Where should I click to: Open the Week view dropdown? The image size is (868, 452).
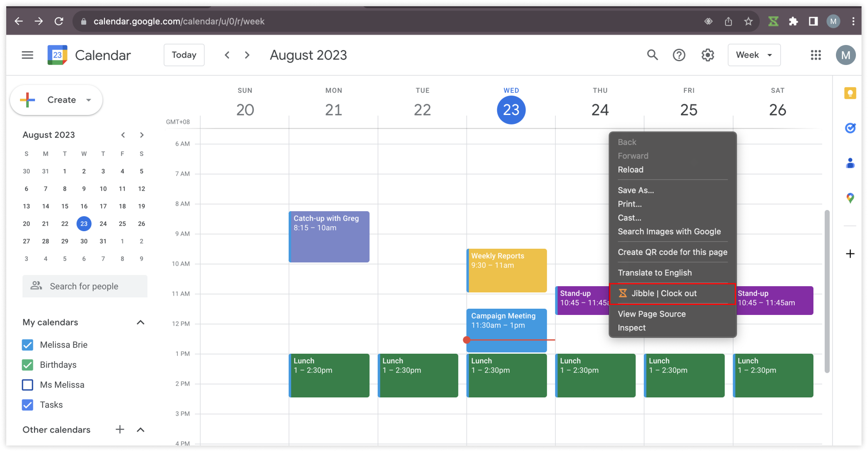point(754,55)
